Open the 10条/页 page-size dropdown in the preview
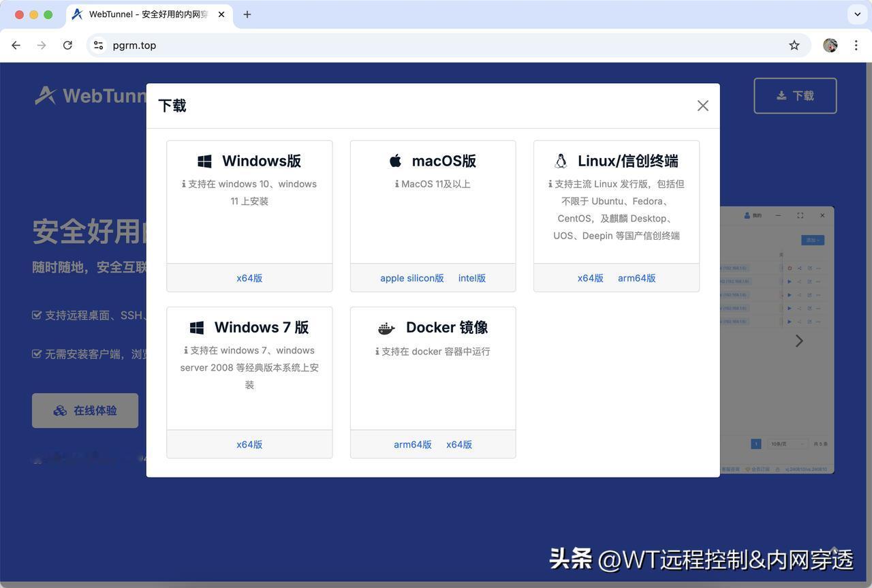 point(787,444)
